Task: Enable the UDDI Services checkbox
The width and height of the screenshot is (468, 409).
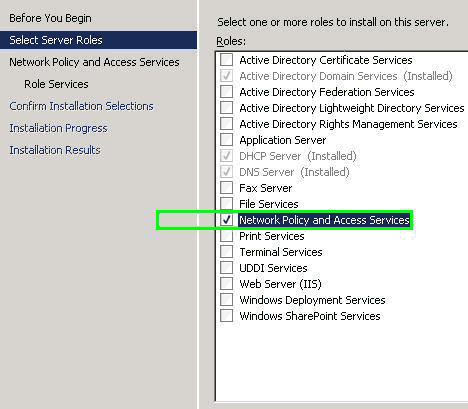Action: [x=226, y=268]
